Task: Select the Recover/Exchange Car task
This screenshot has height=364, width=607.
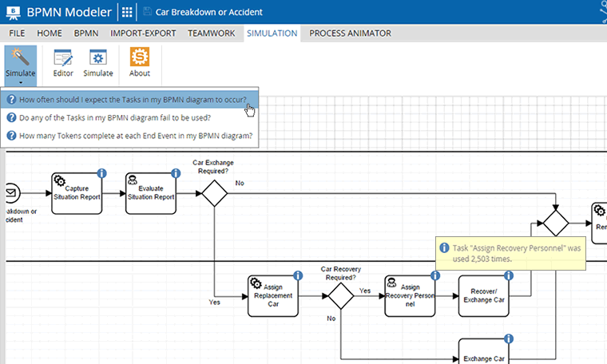Action: click(x=483, y=296)
